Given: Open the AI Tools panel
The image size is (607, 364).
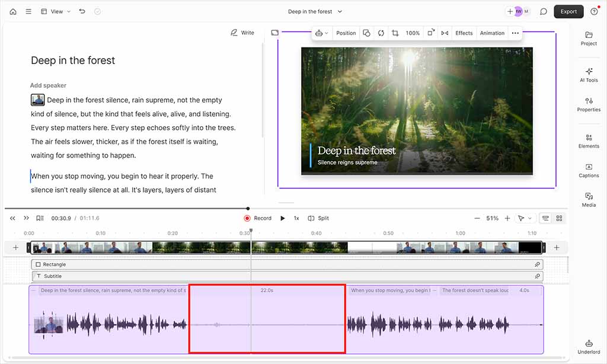Looking at the screenshot, I should click(x=588, y=74).
